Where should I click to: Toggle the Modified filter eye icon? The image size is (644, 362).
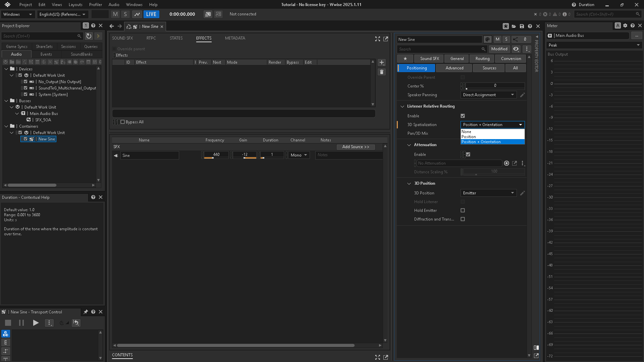[x=516, y=49]
